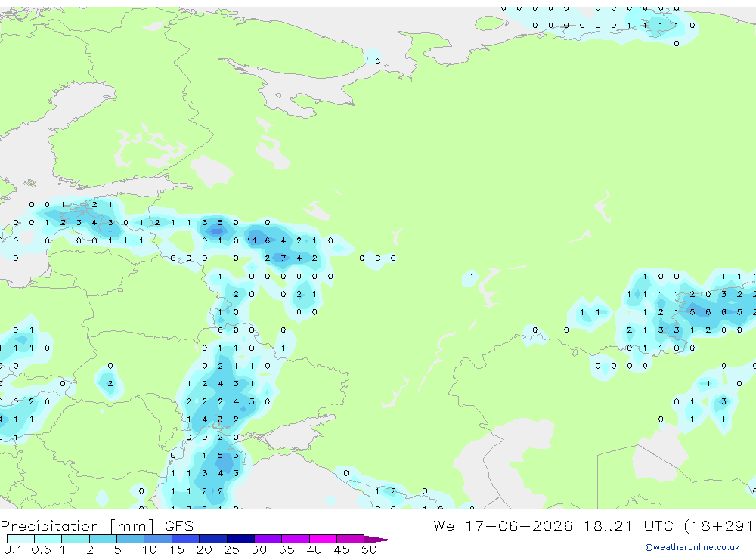
Task: Click the date text 'We 17-06-2026'
Action: [503, 525]
